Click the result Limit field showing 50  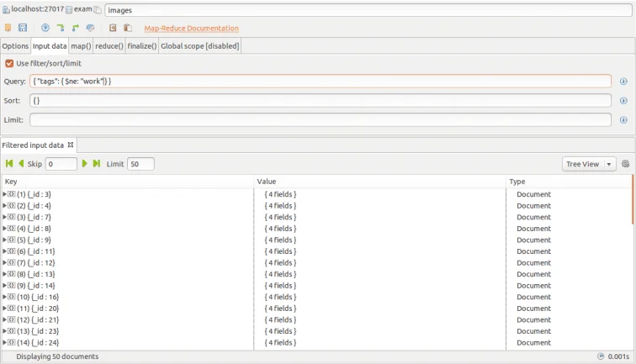pos(140,164)
